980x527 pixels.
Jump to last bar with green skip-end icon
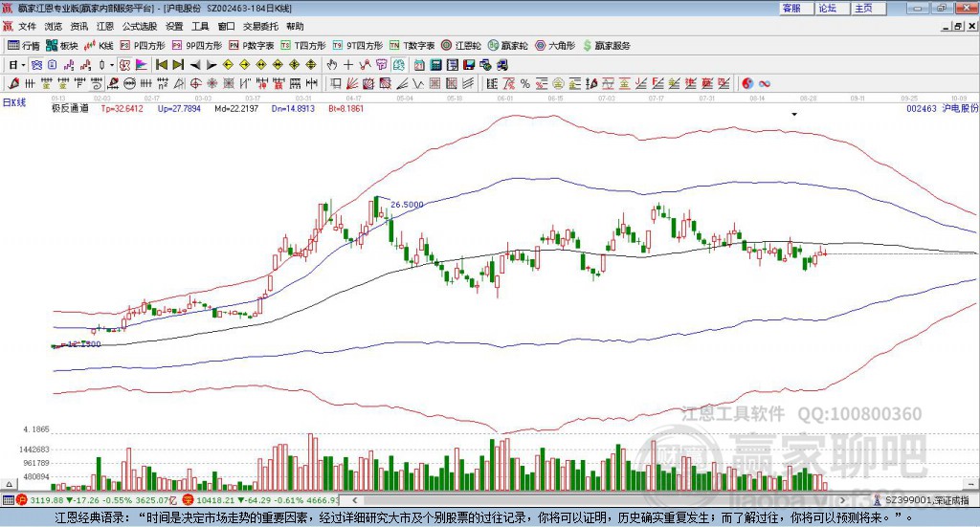[x=178, y=64]
